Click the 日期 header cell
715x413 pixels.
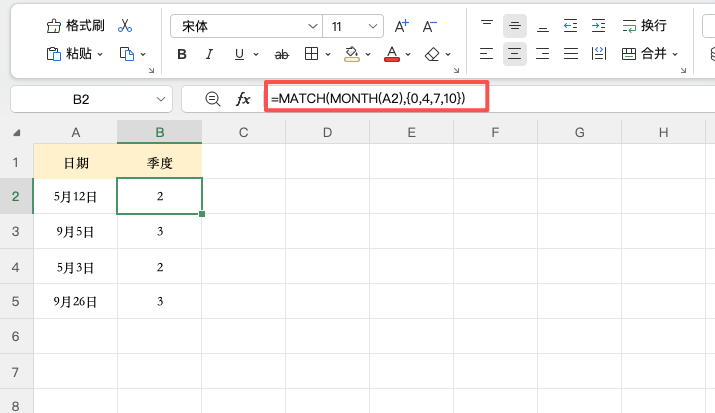click(x=76, y=162)
